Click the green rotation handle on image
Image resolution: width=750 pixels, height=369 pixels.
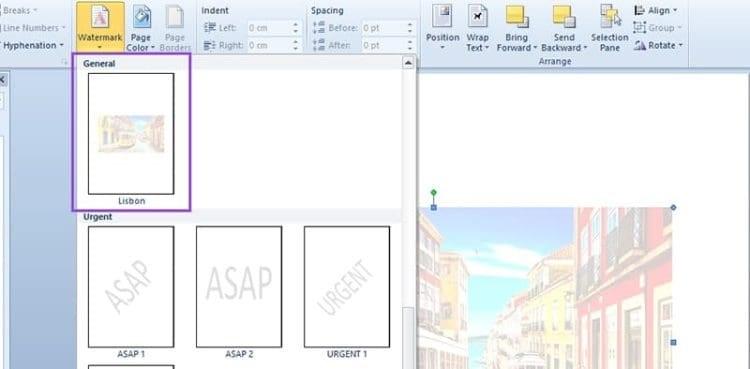coord(433,192)
